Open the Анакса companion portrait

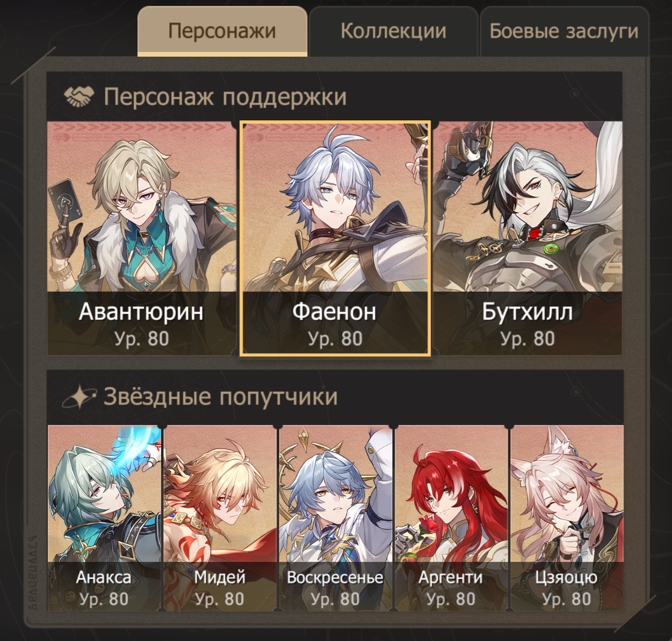[104, 518]
